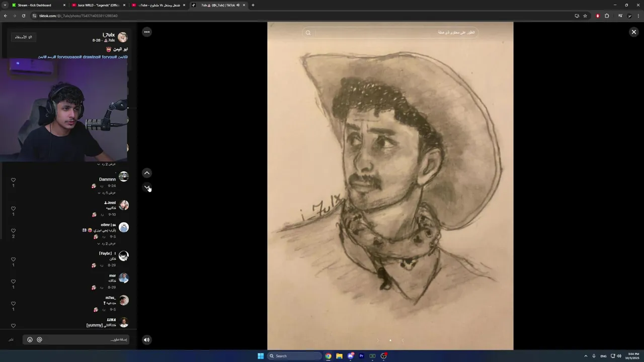Open Chrome three-dots menu
This screenshot has width=644, height=362.
pyautogui.click(x=638, y=16)
